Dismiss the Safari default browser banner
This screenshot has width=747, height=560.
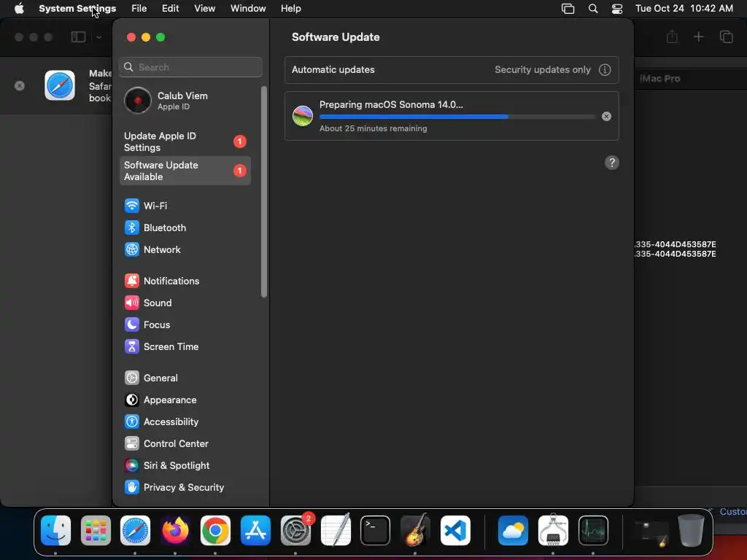[x=20, y=86]
